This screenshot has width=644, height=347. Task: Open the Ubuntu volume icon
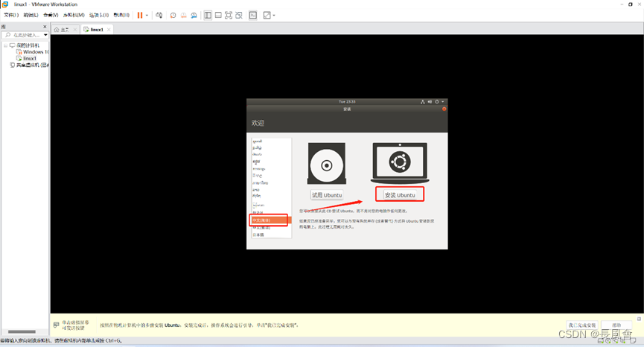click(430, 101)
